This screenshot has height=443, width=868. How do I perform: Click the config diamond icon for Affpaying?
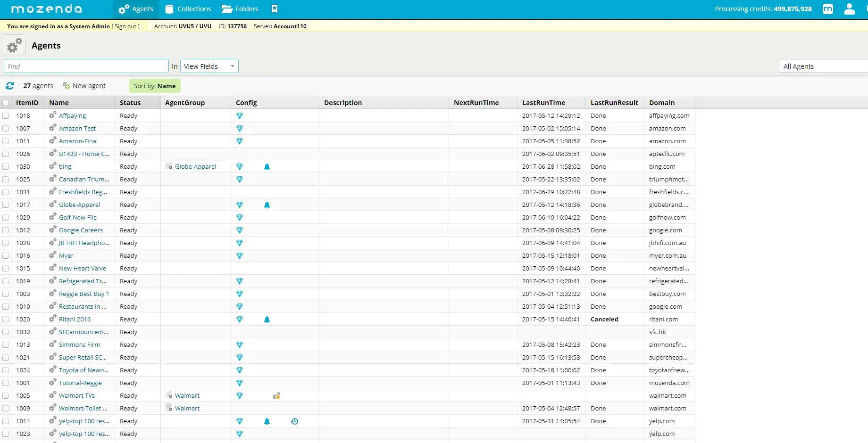(240, 116)
